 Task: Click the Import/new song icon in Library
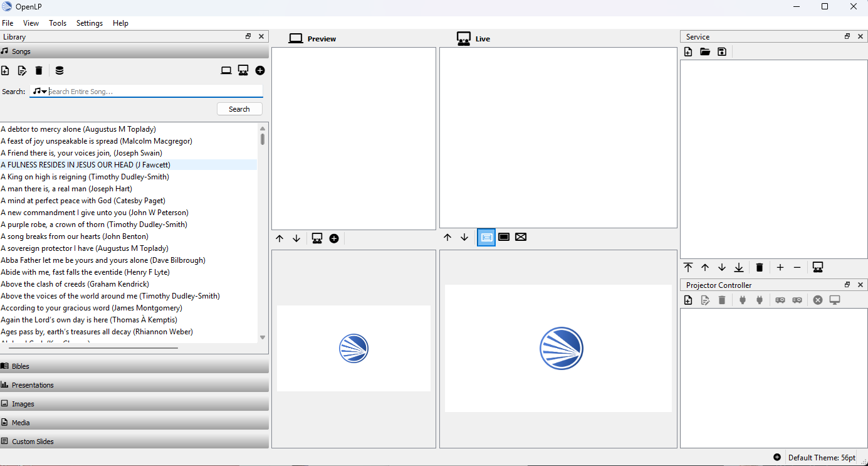(5, 71)
